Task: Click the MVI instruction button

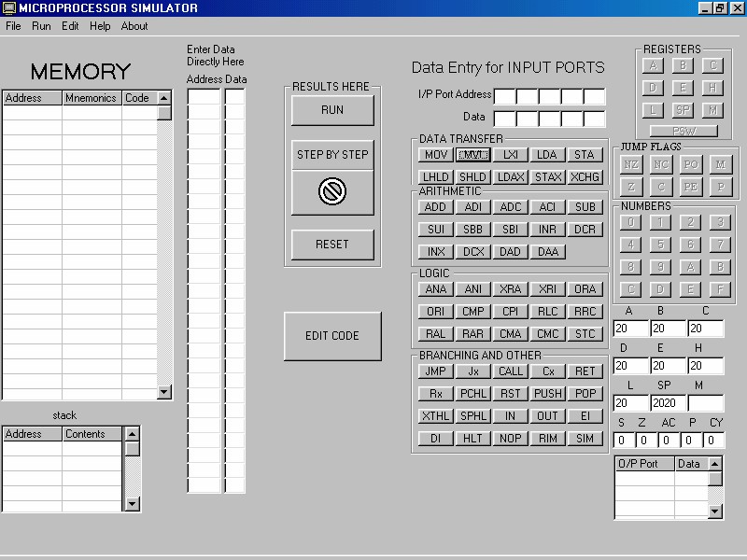Action: tap(473, 155)
